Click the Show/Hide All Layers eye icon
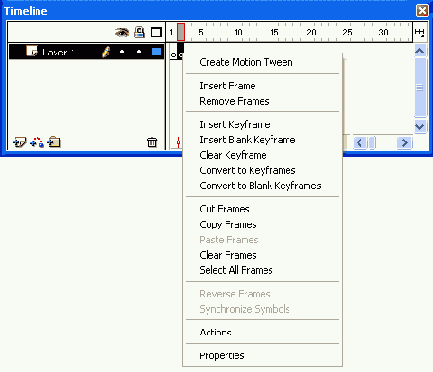 122,32
